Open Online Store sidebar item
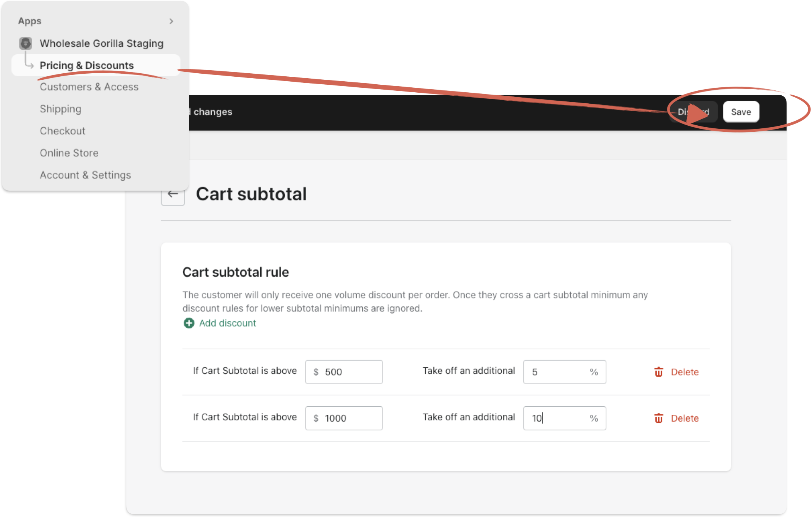Image resolution: width=812 pixels, height=518 pixels. click(x=69, y=153)
